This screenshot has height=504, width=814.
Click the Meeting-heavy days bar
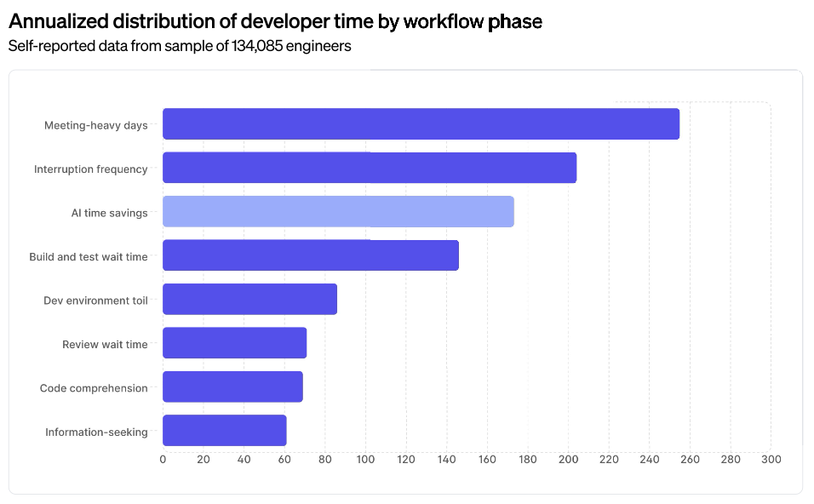click(421, 124)
